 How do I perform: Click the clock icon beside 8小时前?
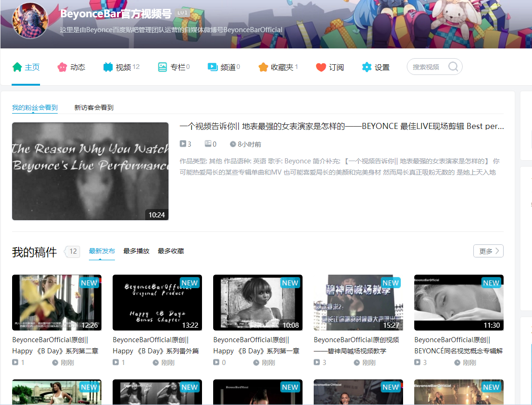coord(233,144)
